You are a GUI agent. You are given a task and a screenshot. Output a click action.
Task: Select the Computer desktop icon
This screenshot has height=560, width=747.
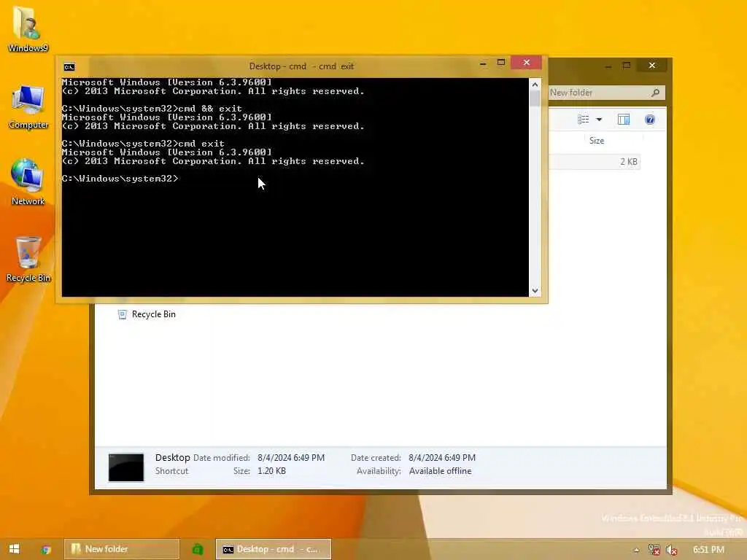tap(28, 107)
